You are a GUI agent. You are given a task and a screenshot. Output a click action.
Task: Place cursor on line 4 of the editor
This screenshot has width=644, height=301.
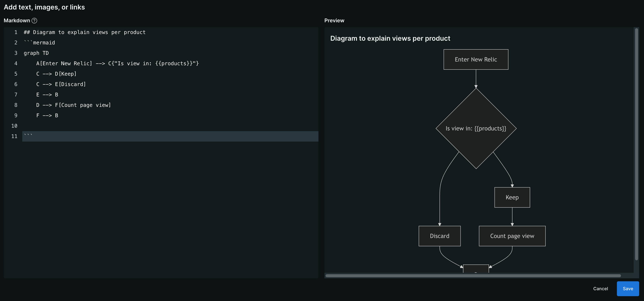117,63
